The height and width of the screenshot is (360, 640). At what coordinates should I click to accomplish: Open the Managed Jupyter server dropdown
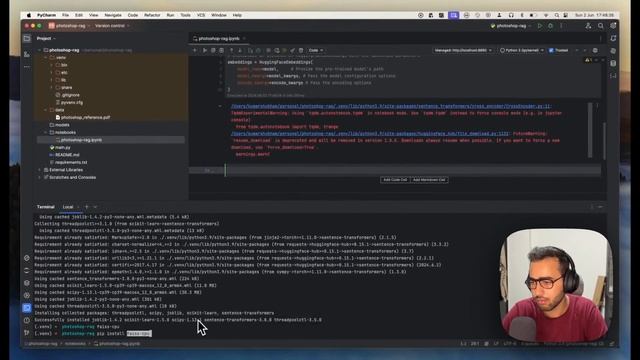point(463,50)
